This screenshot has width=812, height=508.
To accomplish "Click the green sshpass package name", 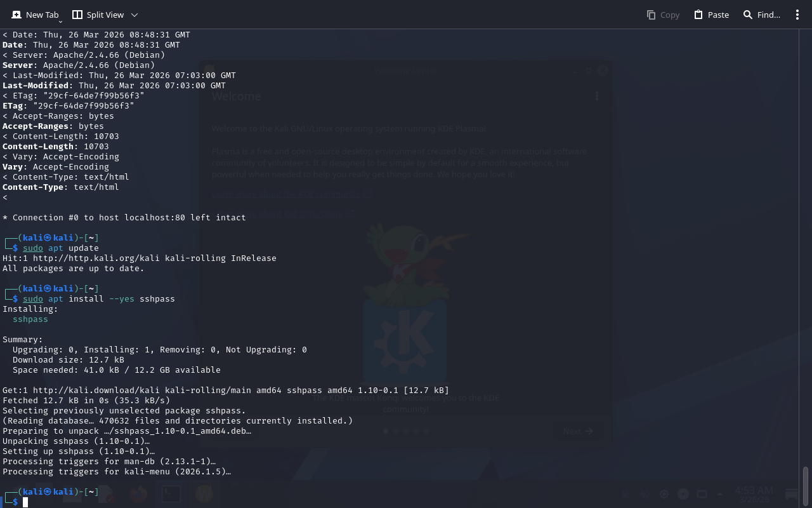I will point(30,319).
